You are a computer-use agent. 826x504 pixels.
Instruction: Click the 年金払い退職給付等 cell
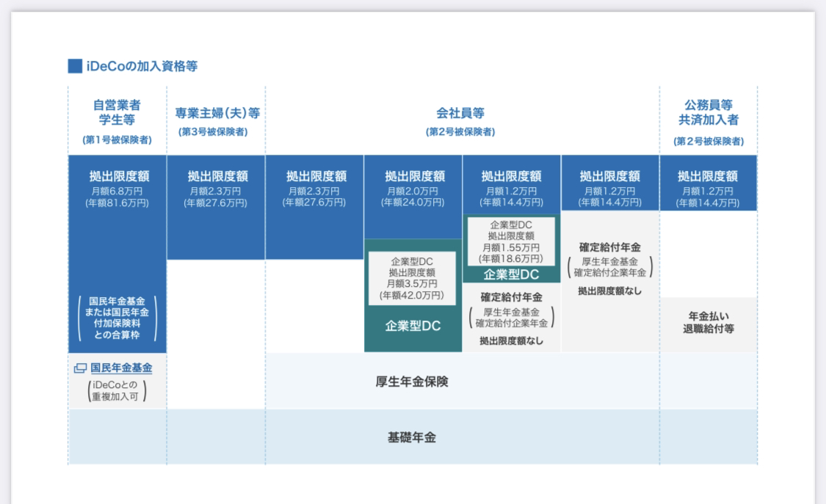coord(709,323)
